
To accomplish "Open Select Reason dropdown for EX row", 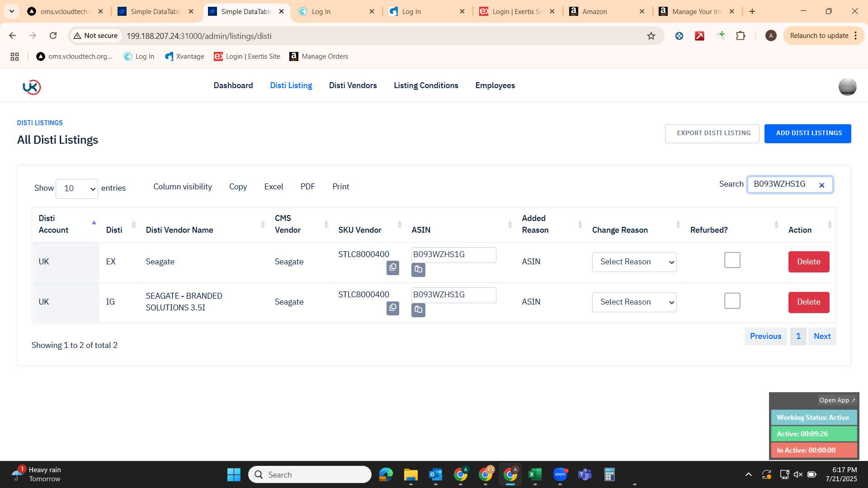I will coord(634,262).
